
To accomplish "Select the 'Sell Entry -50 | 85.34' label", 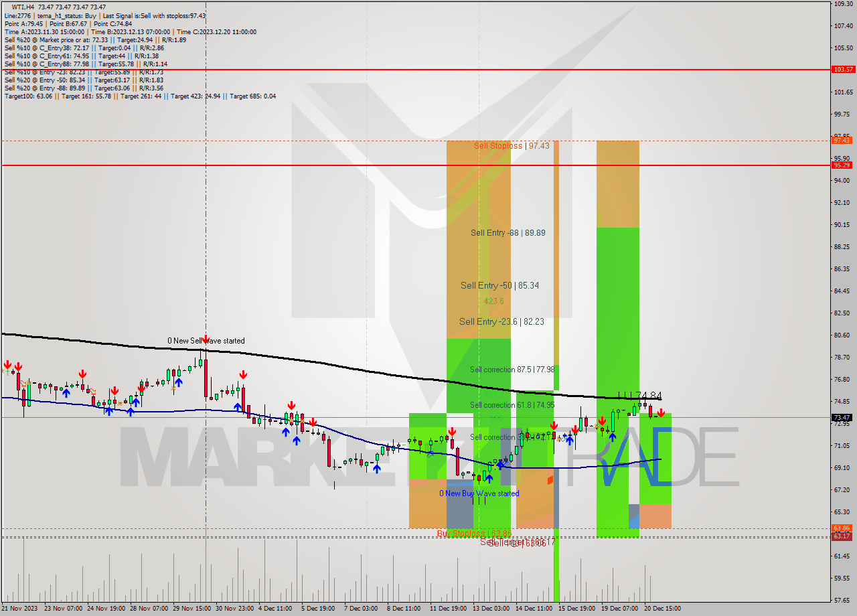I will 499,285.
